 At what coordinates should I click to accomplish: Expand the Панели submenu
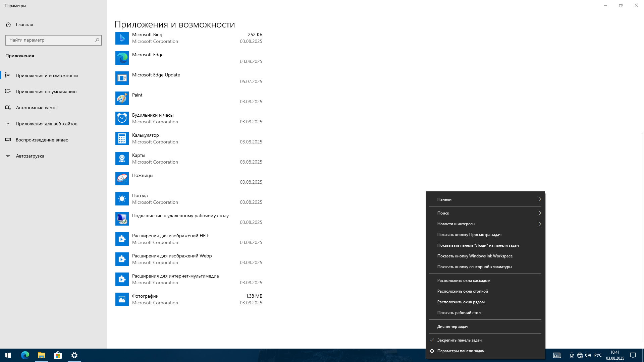click(485, 199)
